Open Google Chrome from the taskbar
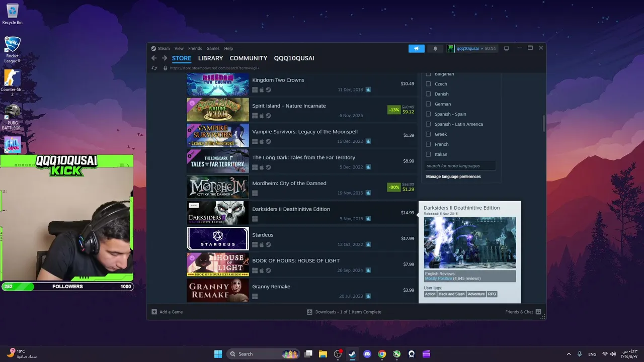 [382, 354]
